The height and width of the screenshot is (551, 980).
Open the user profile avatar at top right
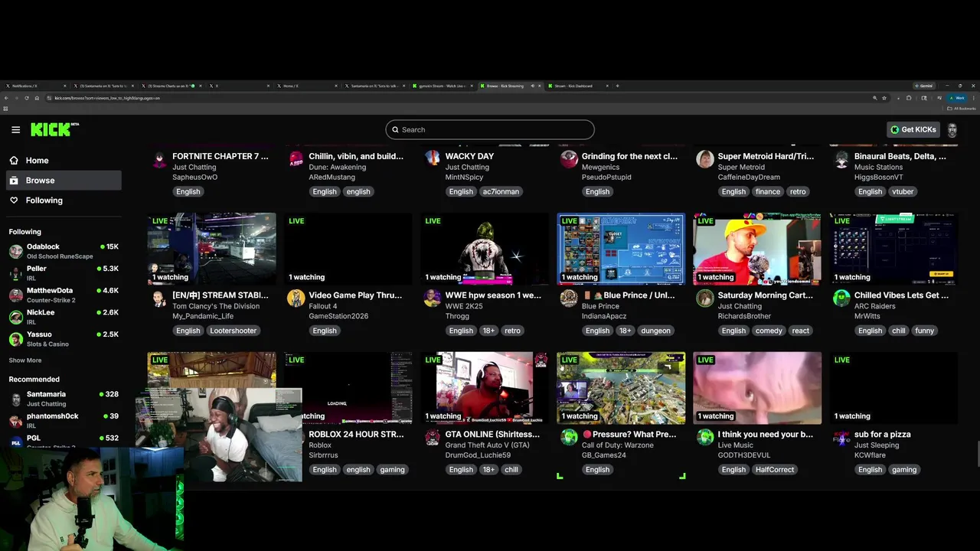pyautogui.click(x=952, y=129)
